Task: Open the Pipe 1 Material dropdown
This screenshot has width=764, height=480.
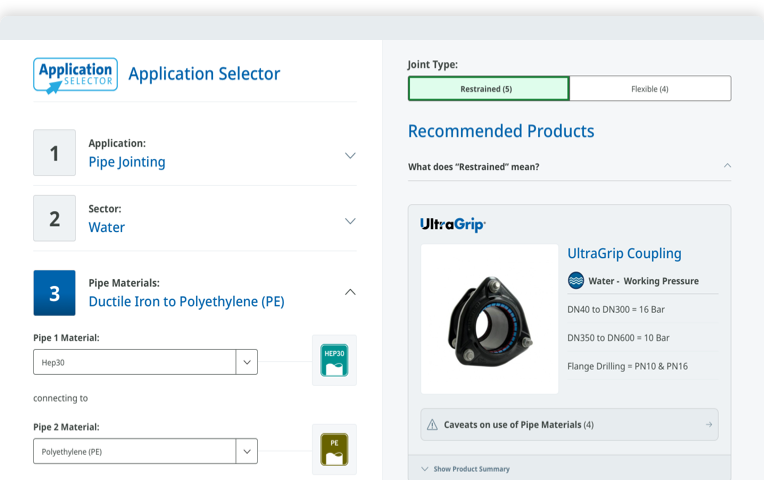Action: click(247, 362)
